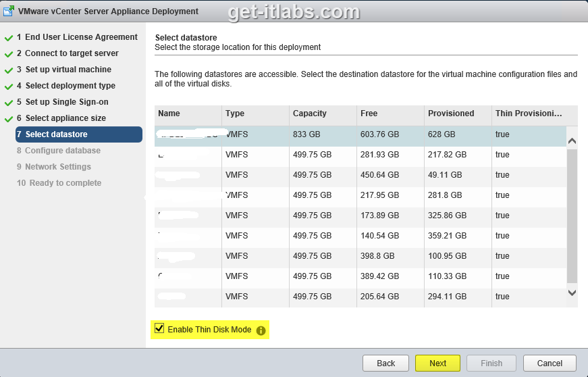Viewport: 588px width, 377px height.
Task: Click the info icon beside Enable Thin Disk Mode
Action: (261, 330)
